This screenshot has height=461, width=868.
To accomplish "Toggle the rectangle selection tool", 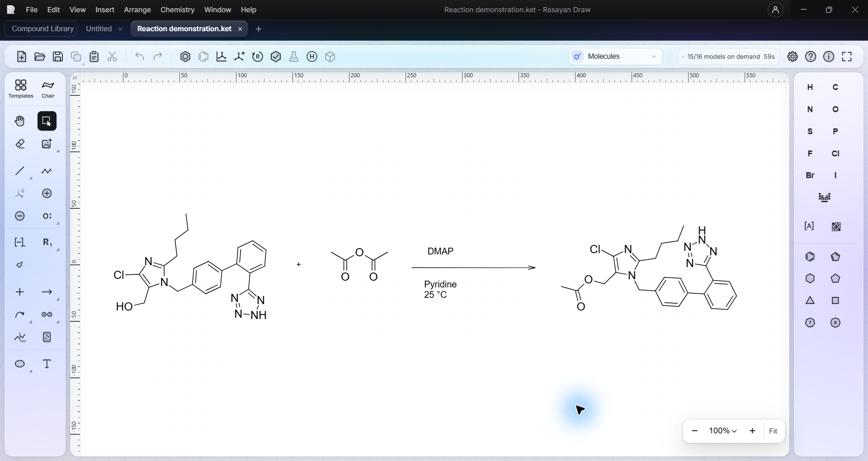I will 47,121.
